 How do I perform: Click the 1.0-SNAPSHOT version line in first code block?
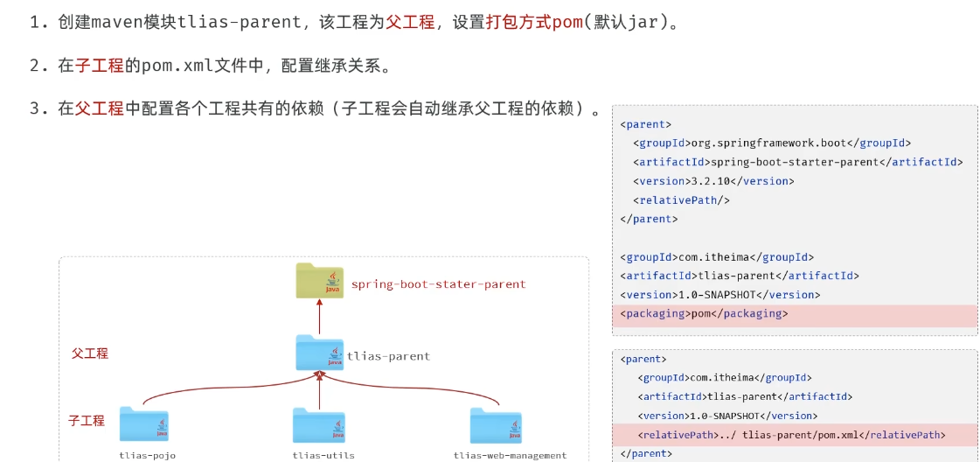(x=720, y=295)
